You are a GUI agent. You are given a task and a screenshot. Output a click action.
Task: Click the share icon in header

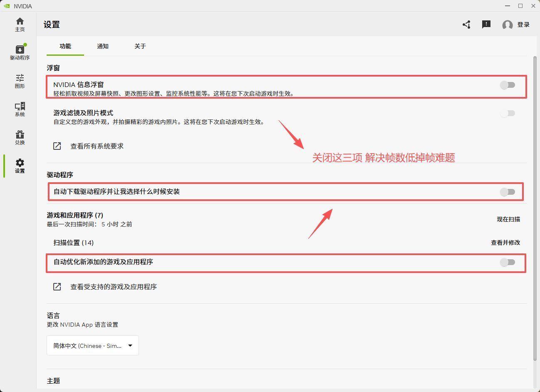point(466,25)
